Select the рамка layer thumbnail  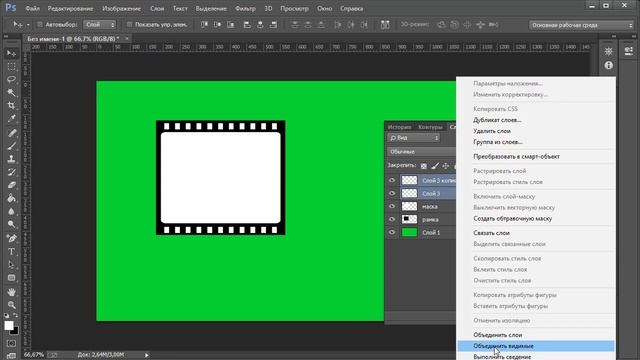tap(409, 219)
